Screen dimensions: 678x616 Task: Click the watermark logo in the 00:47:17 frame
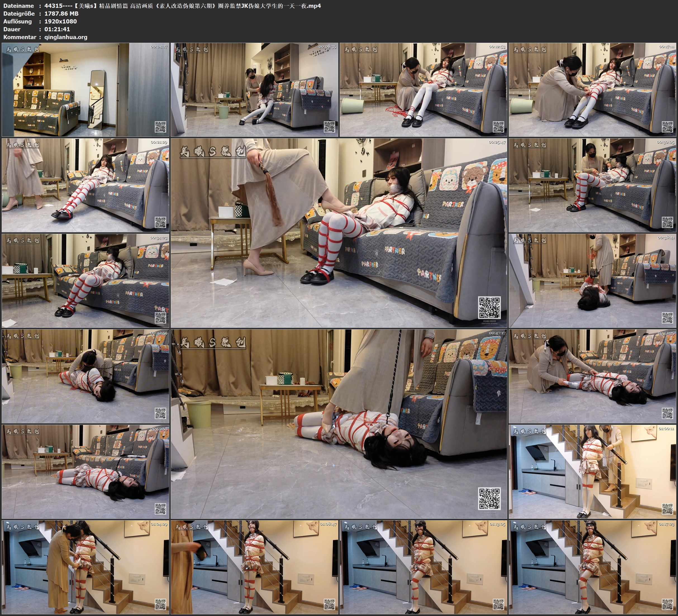click(x=213, y=343)
